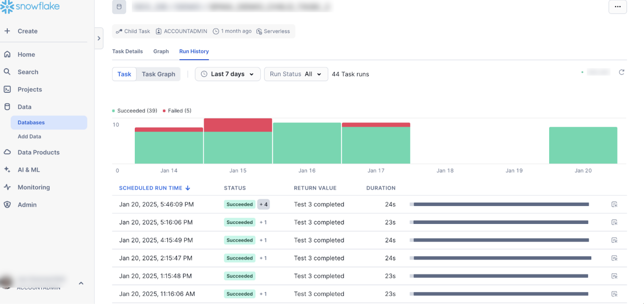Switch to the Graph tab
The height and width of the screenshot is (304, 644).
click(x=161, y=51)
